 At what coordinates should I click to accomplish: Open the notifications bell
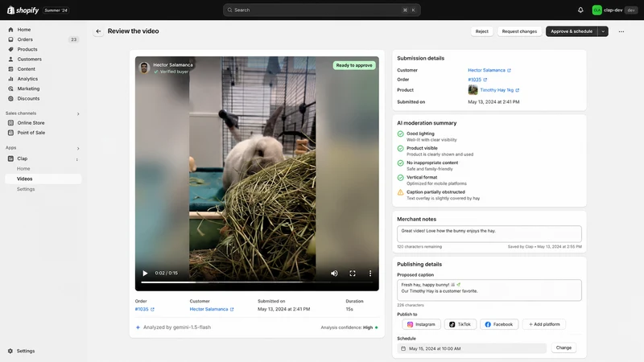coord(580,10)
